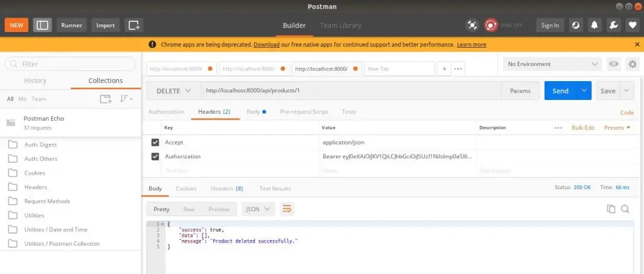Switch to the Builder tab

pyautogui.click(x=294, y=25)
